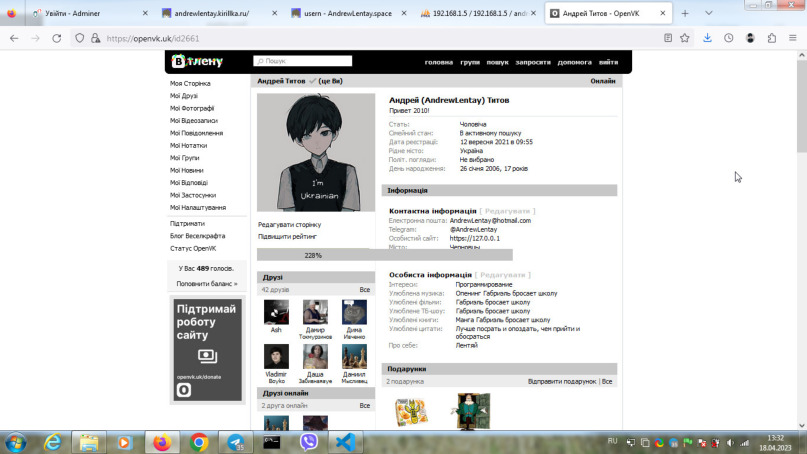807x454 pixels.
Task: Launch Internet Explorer from the taskbar
Action: click(52, 443)
